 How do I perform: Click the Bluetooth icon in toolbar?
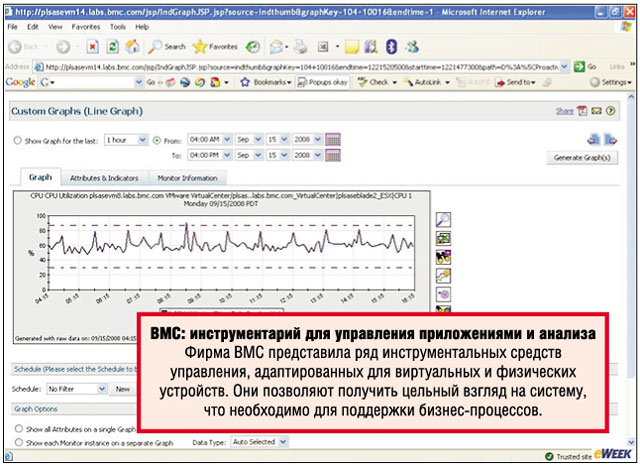pyautogui.click(x=391, y=47)
